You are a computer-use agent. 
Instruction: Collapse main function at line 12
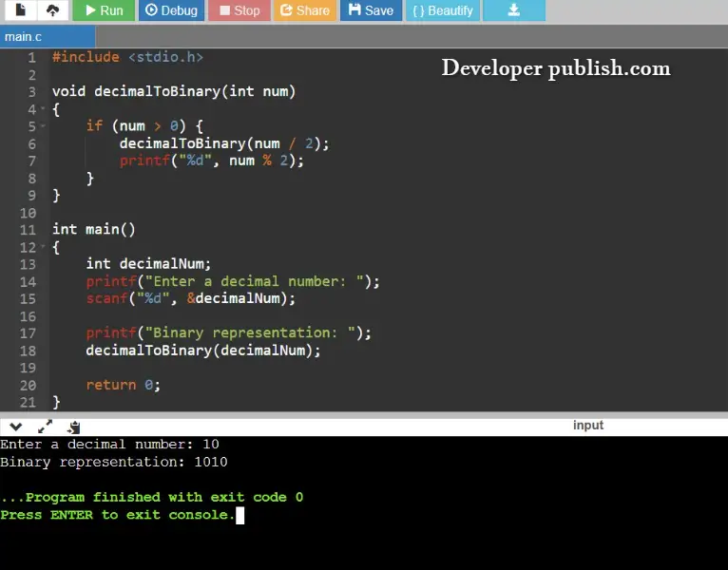pyautogui.click(x=43, y=246)
